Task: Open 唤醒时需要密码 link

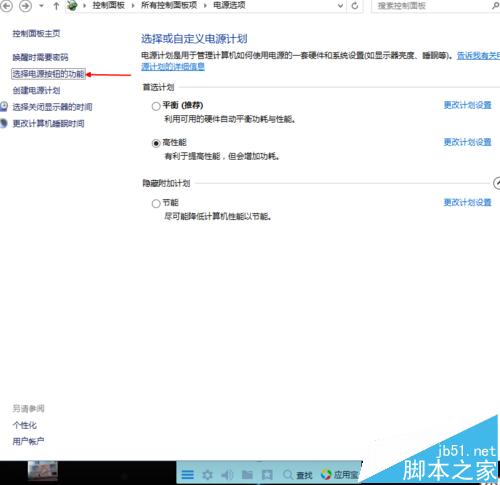Action: [x=40, y=57]
